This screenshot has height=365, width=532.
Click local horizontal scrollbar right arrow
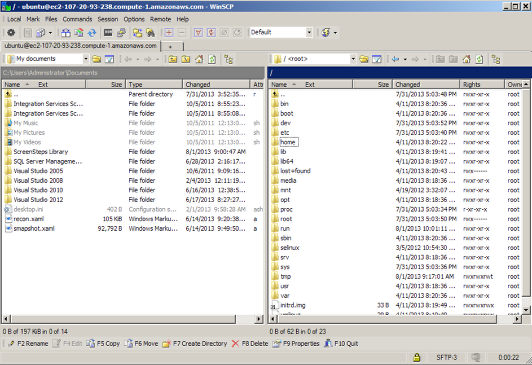pos(259,319)
